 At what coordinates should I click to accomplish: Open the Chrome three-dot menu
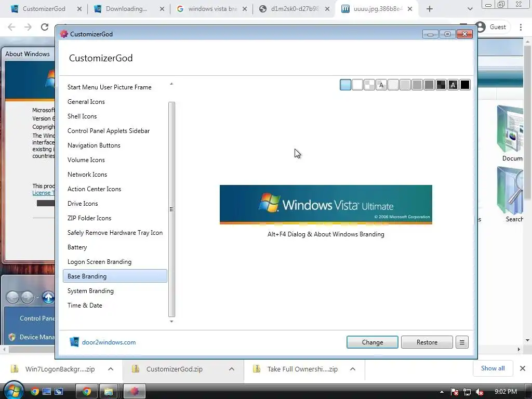[x=521, y=27]
